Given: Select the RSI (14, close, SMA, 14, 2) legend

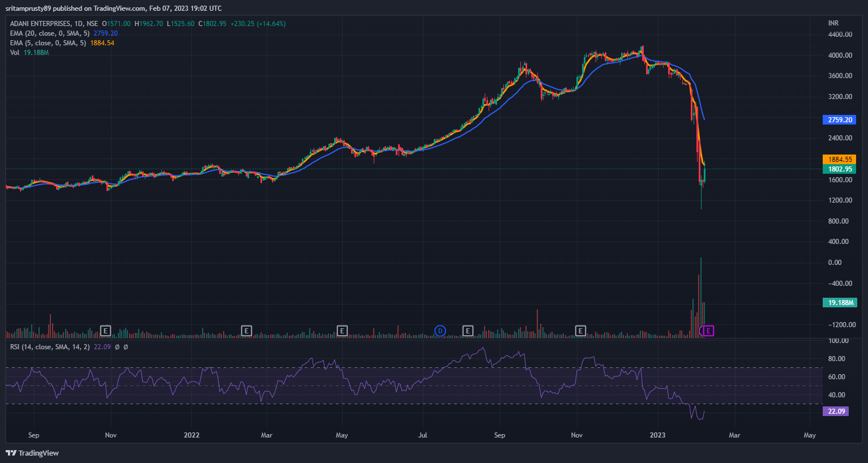Looking at the screenshot, I should coord(50,347).
